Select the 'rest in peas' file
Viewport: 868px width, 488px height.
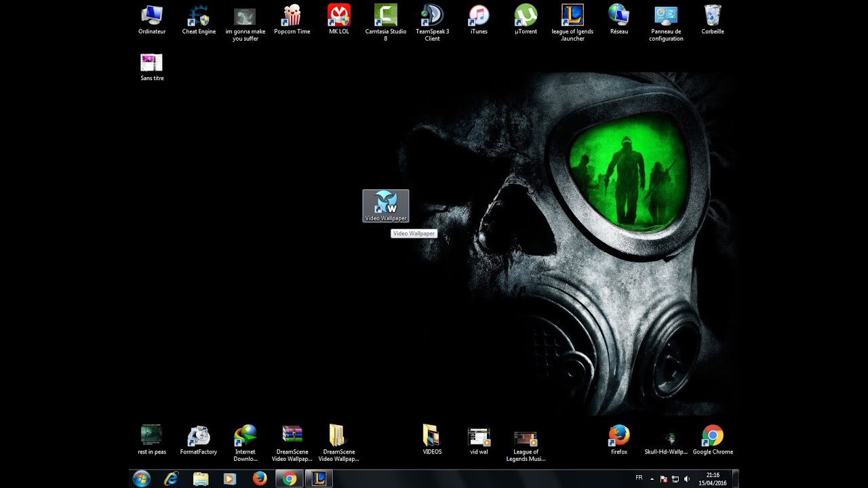[x=152, y=440]
